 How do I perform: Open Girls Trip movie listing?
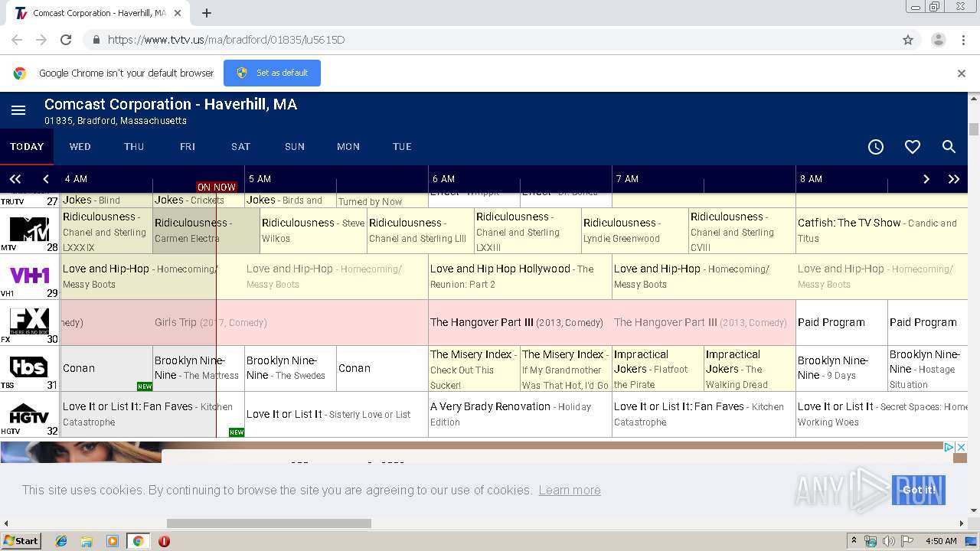point(244,322)
